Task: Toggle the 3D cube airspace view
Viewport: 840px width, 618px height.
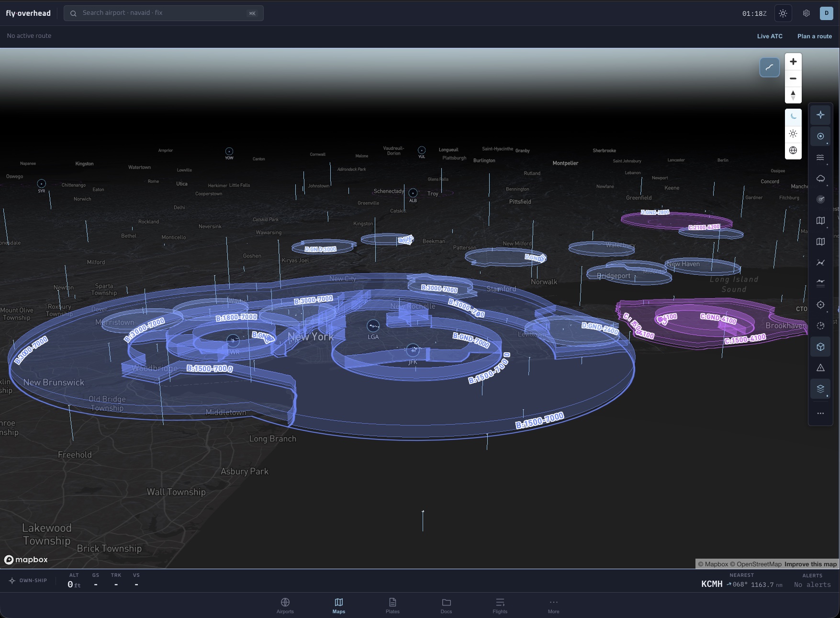Action: (820, 347)
